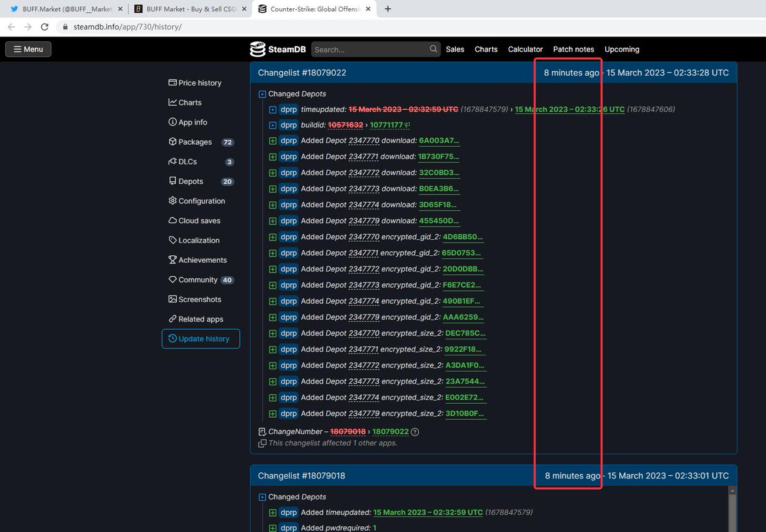
Task: Select the Update history sidebar item
Action: pyautogui.click(x=200, y=339)
